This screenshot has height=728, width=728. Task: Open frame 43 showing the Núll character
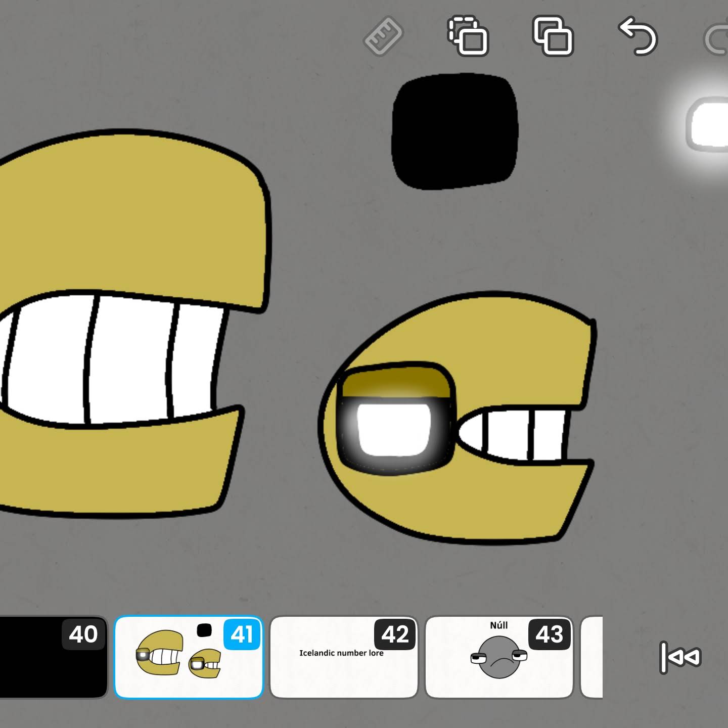click(x=499, y=657)
